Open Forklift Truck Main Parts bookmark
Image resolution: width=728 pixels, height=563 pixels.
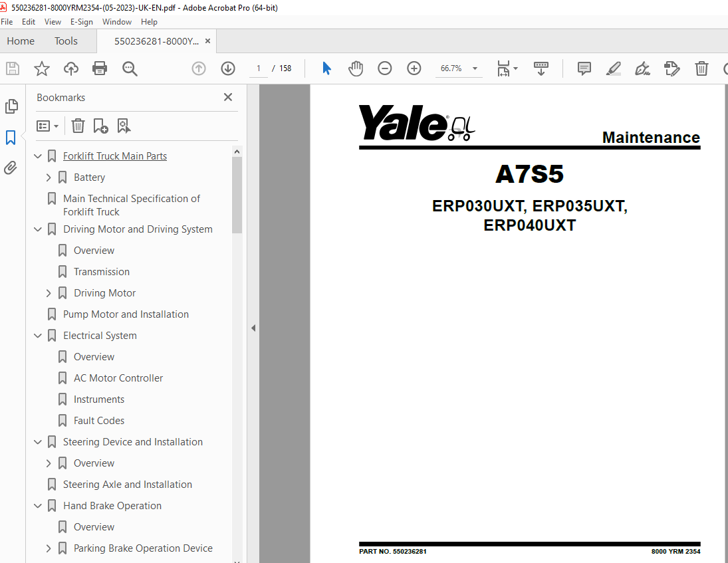click(114, 156)
